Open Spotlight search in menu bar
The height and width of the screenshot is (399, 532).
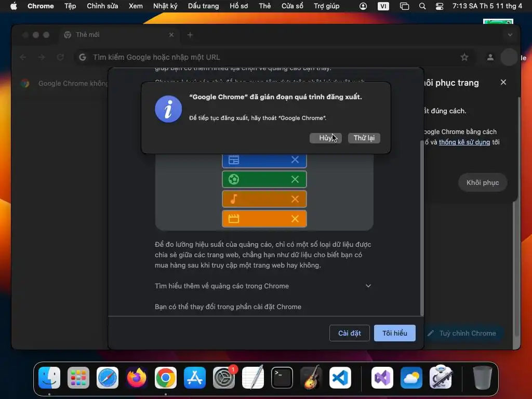[x=422, y=6]
